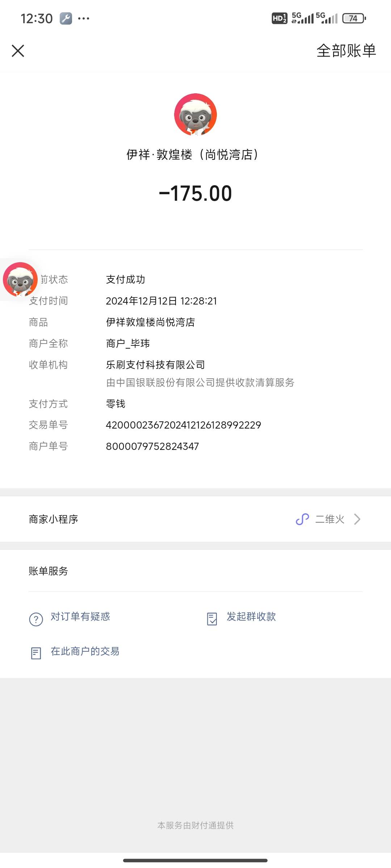Click the group collection receipt icon

[x=212, y=619]
